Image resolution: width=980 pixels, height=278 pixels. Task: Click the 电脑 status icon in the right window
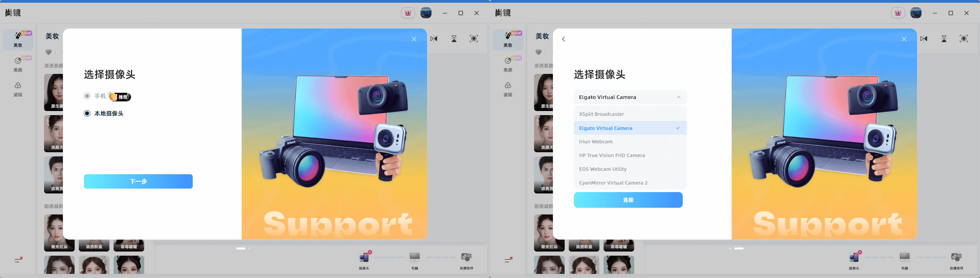(x=905, y=257)
